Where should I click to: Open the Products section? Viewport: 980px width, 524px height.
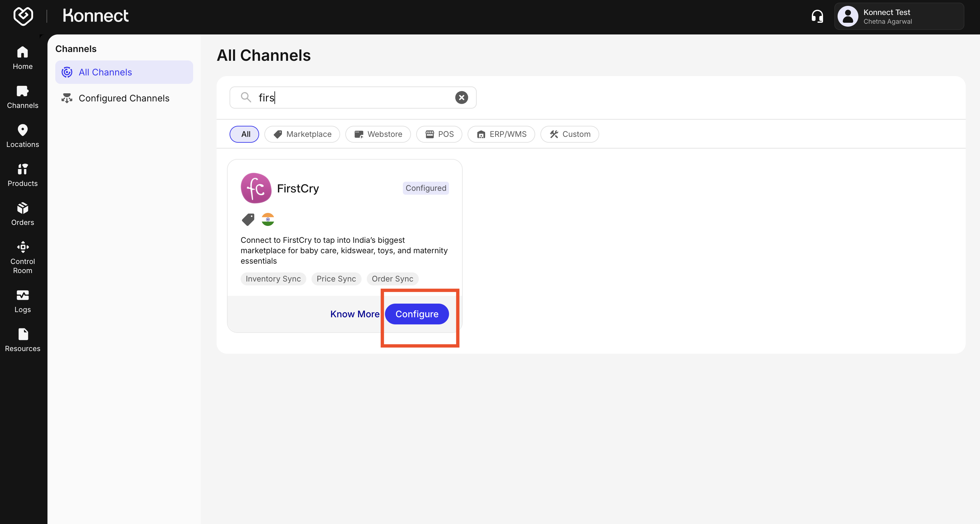click(x=22, y=175)
